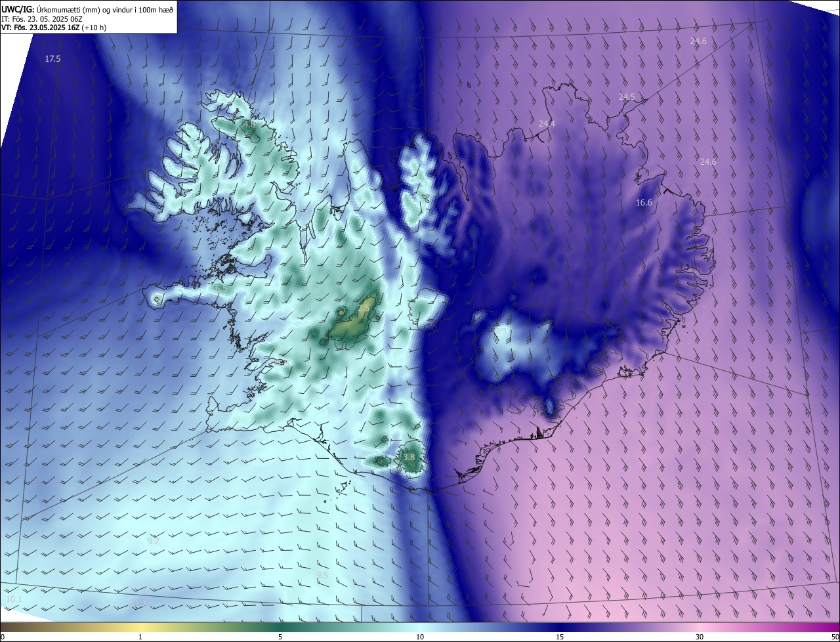The height and width of the screenshot is (642, 840).
Task: Click the 'VT: Fös. 23.05.2025 16Z (+10 h)' valid time line
Action: pyautogui.click(x=54, y=28)
